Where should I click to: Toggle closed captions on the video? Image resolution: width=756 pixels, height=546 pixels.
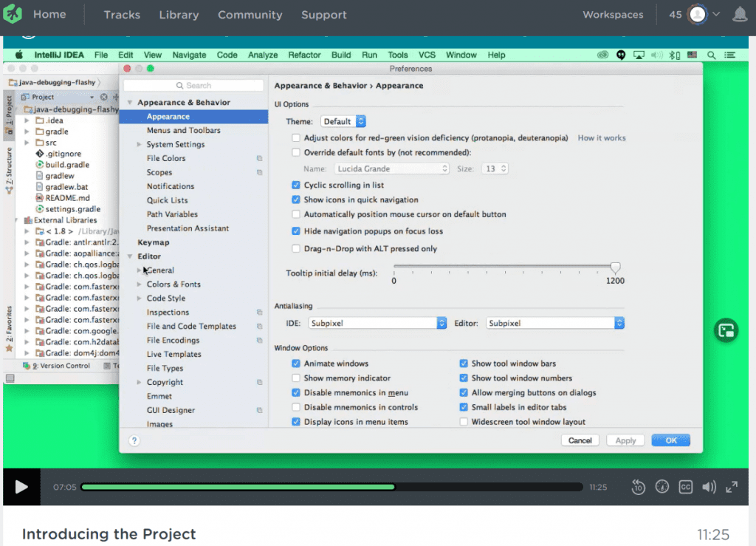(x=686, y=487)
